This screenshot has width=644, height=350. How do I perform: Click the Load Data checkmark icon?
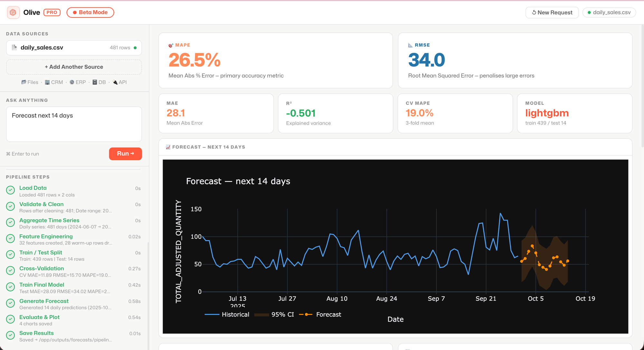click(11, 190)
